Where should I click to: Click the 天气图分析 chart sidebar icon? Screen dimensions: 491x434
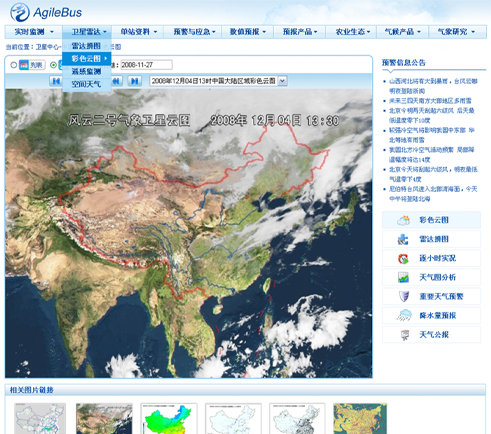pos(403,277)
